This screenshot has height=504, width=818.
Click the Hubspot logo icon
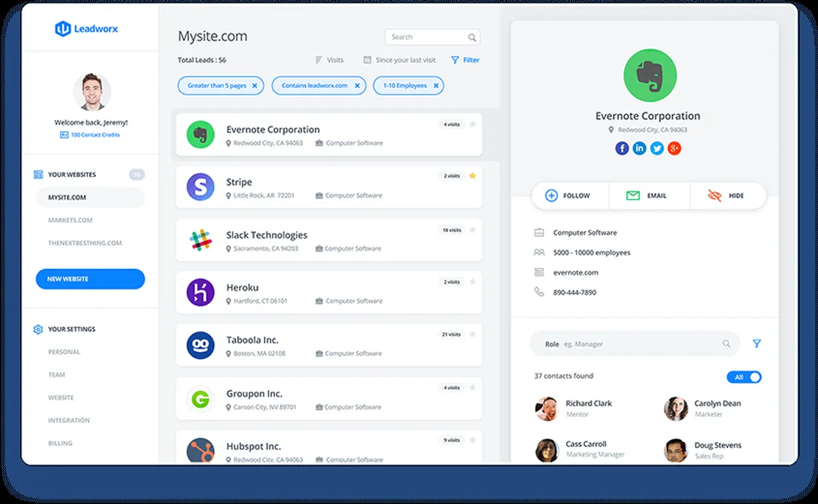point(200,451)
